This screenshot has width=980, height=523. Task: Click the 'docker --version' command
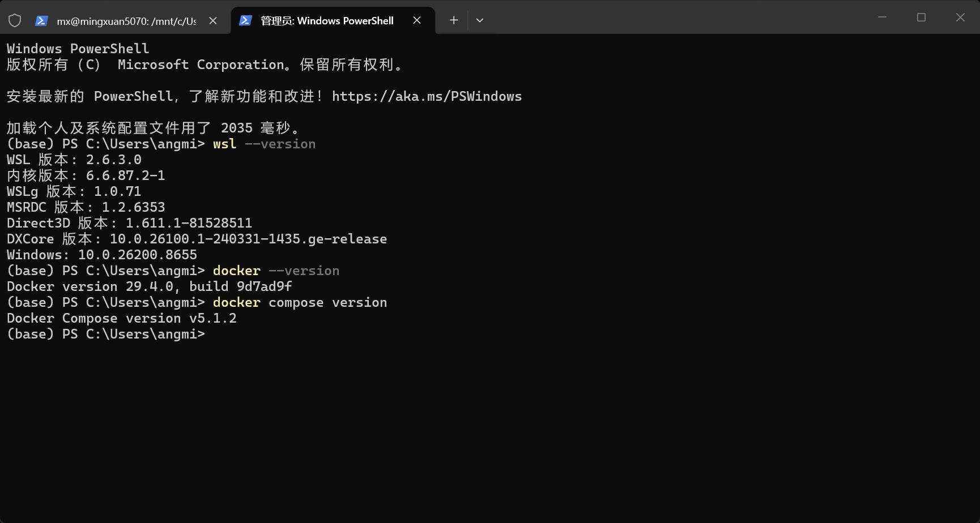click(x=276, y=271)
